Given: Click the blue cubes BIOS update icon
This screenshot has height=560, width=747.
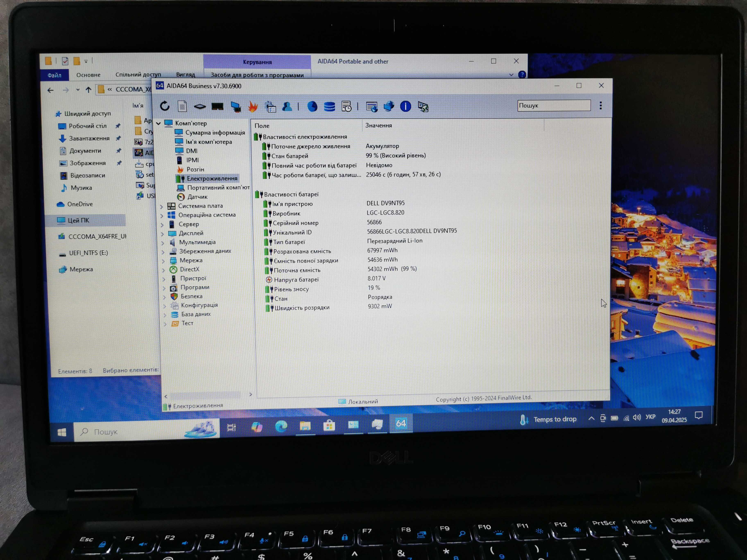Looking at the screenshot, I should pyautogui.click(x=389, y=106).
